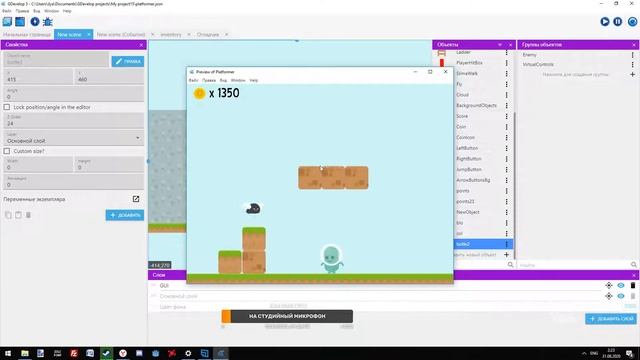Click the X position input field
640x360 pixels.
(38, 77)
